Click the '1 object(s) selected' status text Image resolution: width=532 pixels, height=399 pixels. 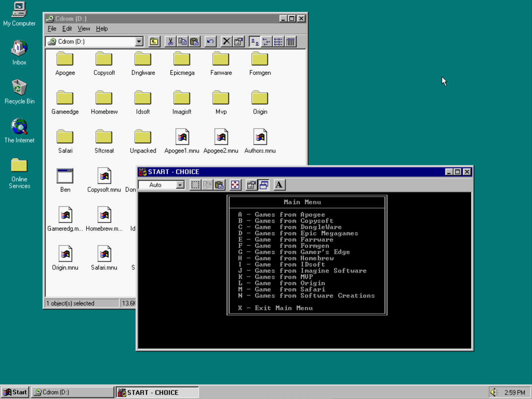[70, 303]
